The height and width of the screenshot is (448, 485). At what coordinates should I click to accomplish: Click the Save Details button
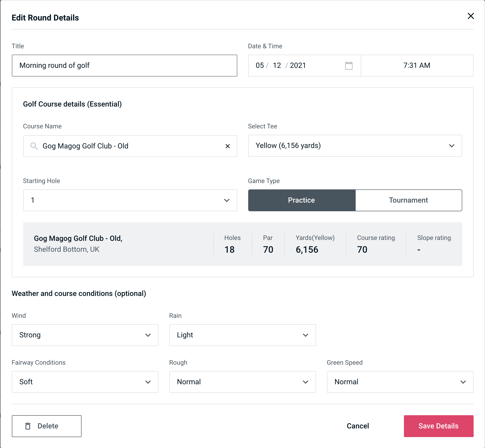[x=438, y=426]
